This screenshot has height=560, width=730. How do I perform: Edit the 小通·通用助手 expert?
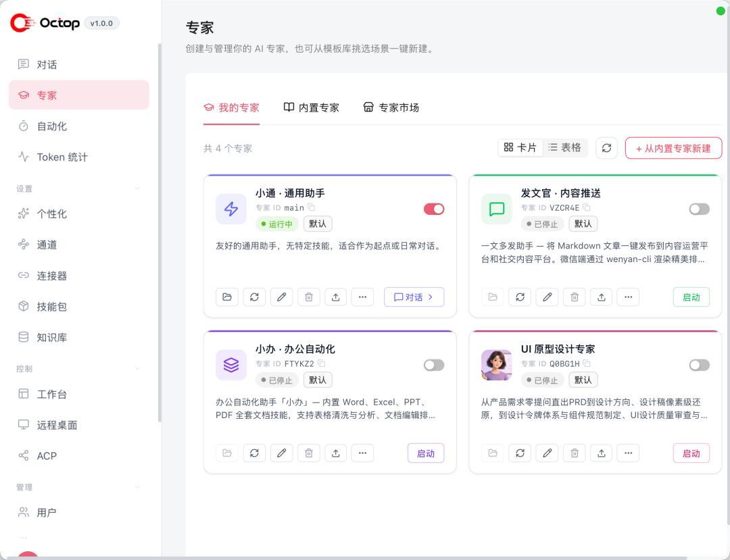pos(281,297)
